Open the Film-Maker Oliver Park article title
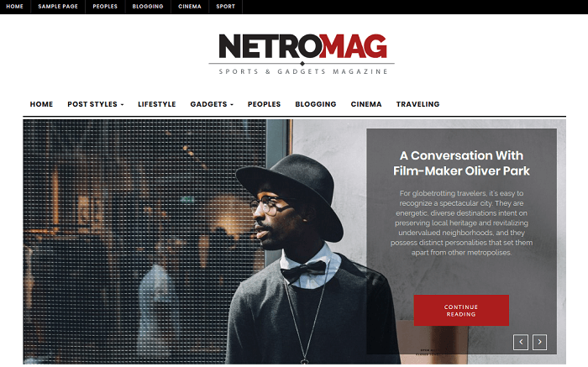The image size is (588, 367). (461, 163)
